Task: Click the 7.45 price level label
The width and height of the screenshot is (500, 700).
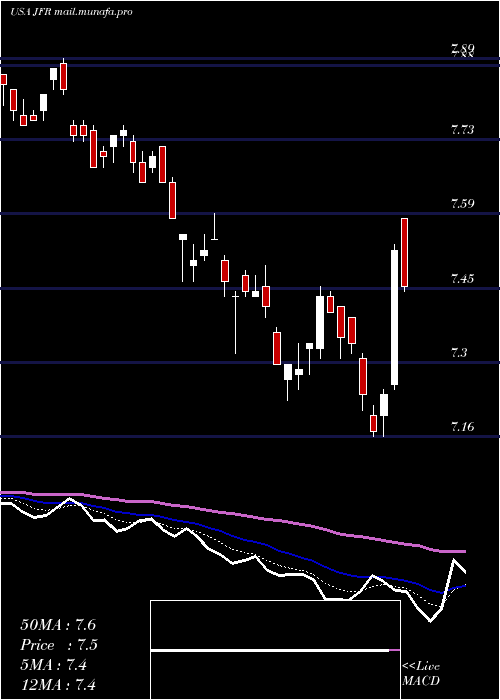Action: [462, 279]
